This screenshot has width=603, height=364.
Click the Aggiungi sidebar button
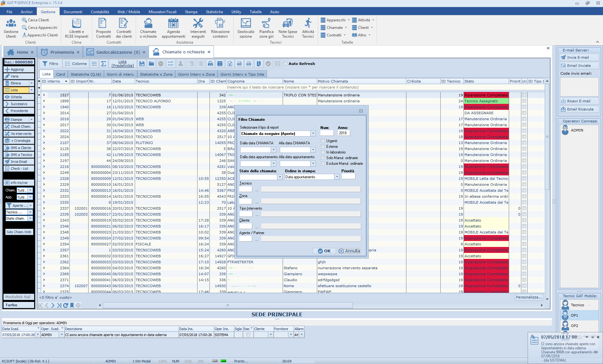click(19, 69)
